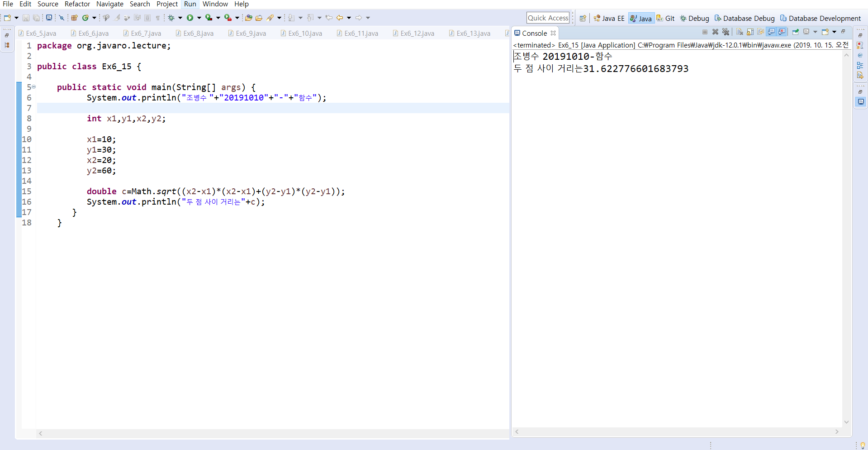Switch to the Git perspective
The image size is (868, 450).
click(665, 18)
